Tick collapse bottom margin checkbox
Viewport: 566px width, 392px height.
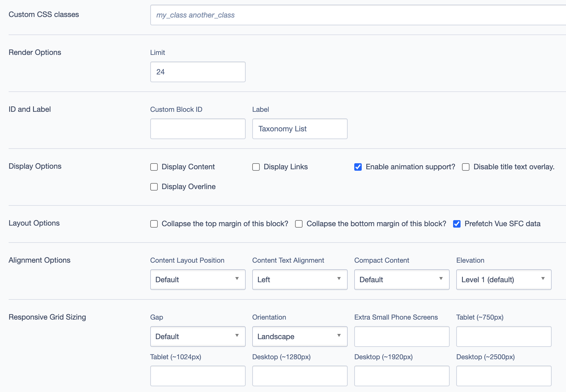click(299, 224)
